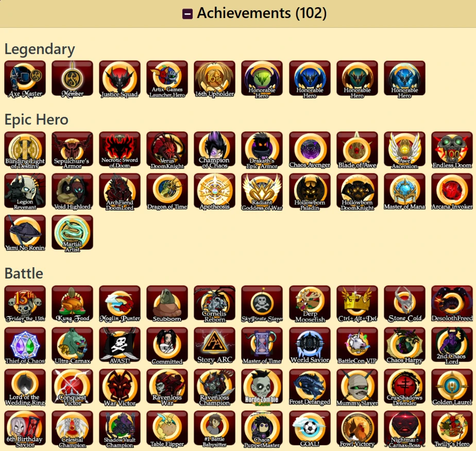Collapse the Achievements section with minus icon
The height and width of the screenshot is (451, 476).
188,14
